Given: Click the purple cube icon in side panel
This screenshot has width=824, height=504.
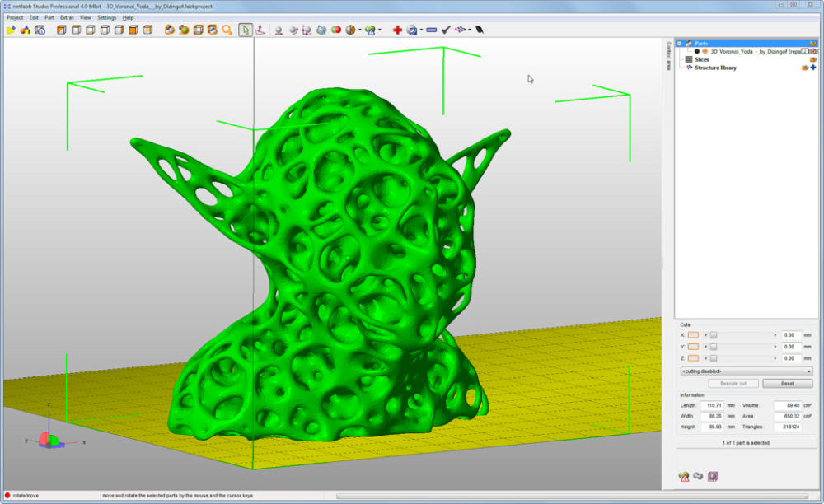Looking at the screenshot, I should tap(713, 476).
